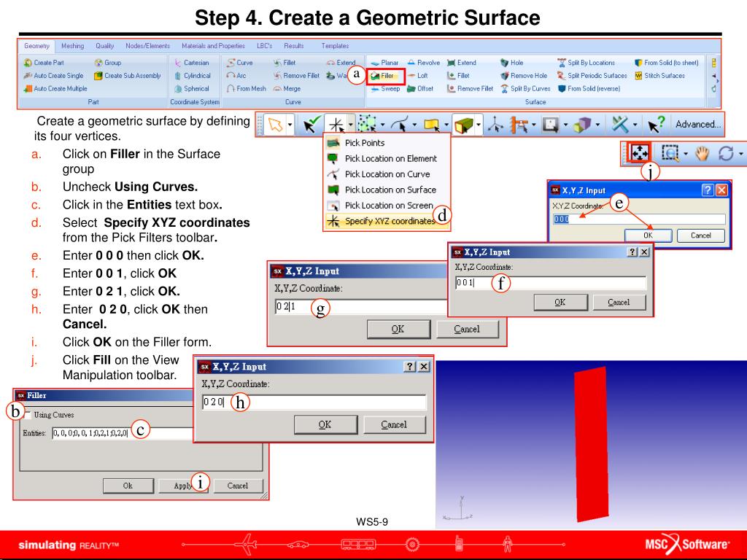Click the Advanced... button on the pick toolbar
The image size is (747, 560).
pyautogui.click(x=698, y=125)
